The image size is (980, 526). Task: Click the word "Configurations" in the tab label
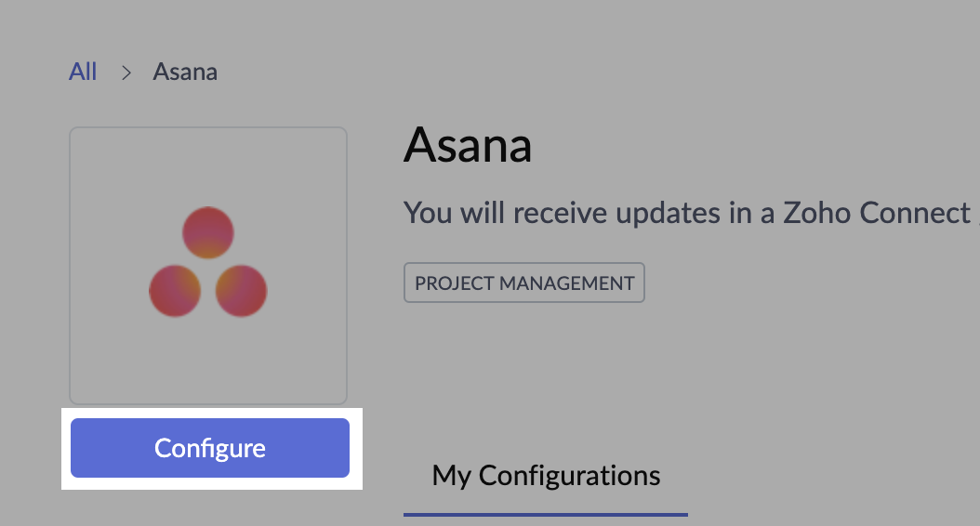click(x=569, y=476)
